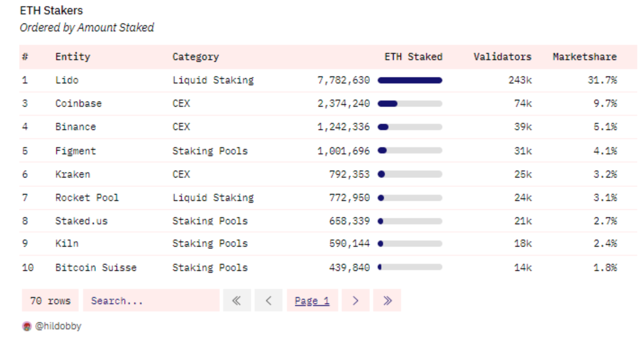Sort by the ETH Staked column
Viewport: 644px width, 341px height.
pyautogui.click(x=413, y=57)
